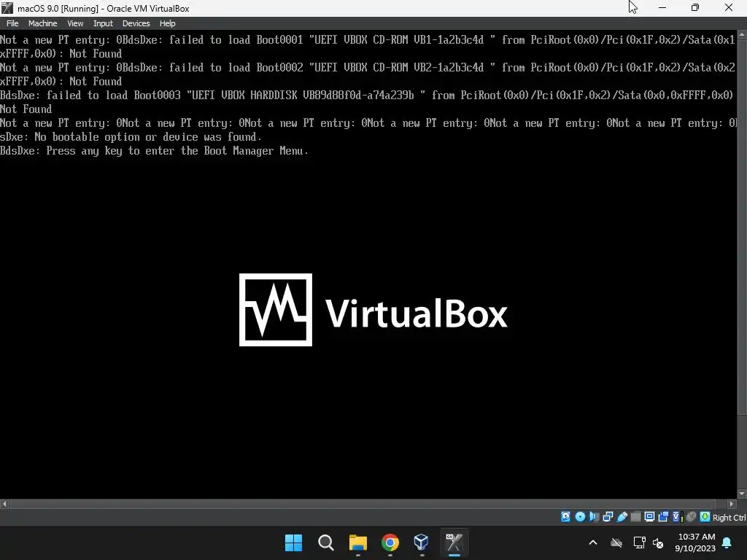
Task: Open Google Chrome from the taskbar
Action: point(390,542)
